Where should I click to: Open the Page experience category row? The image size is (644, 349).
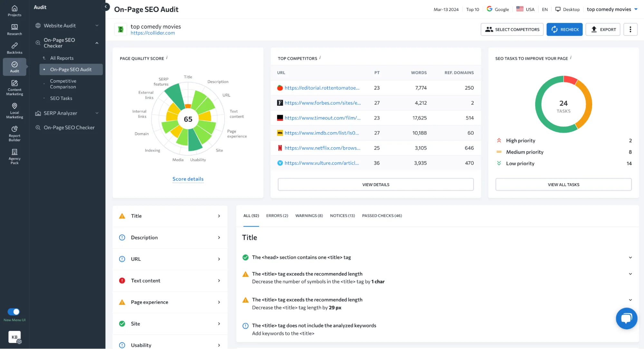pyautogui.click(x=170, y=302)
